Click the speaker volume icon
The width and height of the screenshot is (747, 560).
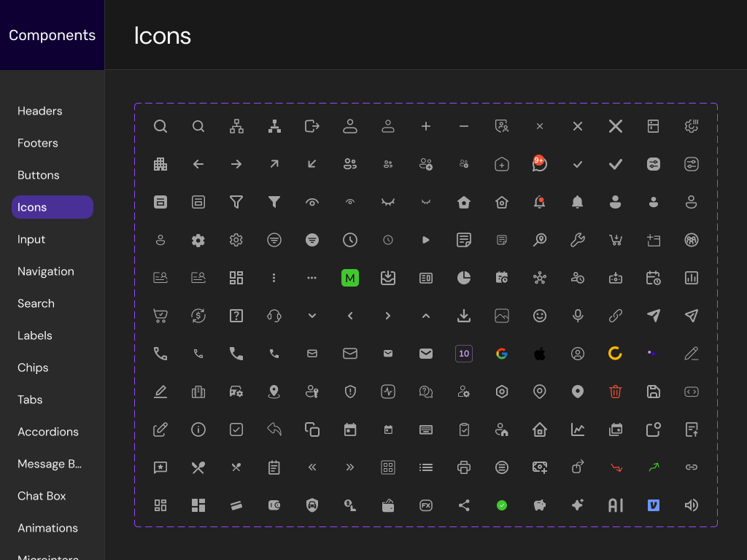coord(692,505)
